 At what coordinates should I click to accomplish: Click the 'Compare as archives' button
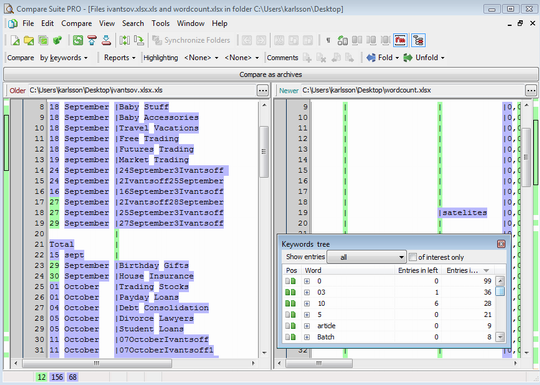coord(270,74)
